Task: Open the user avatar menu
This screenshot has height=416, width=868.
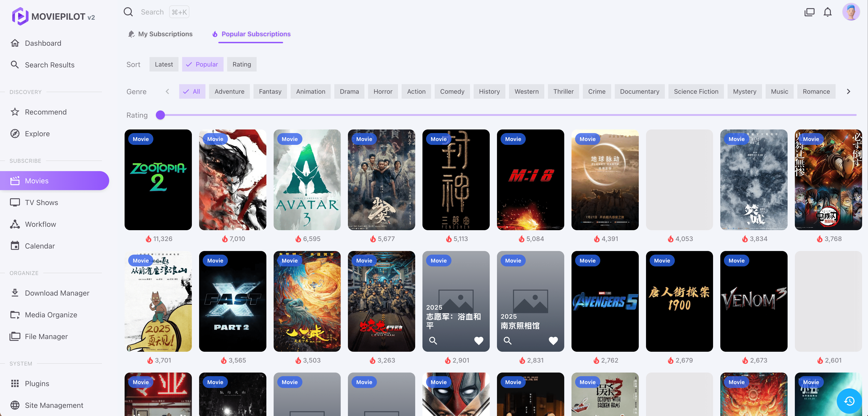Action: click(x=851, y=12)
